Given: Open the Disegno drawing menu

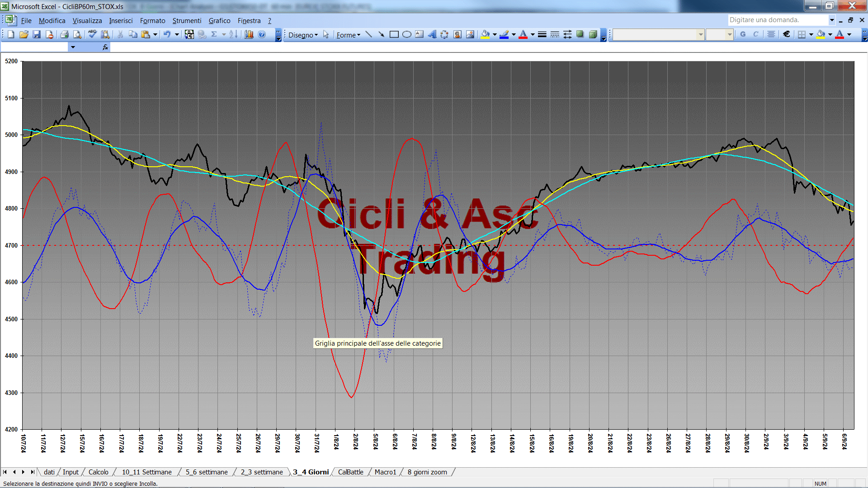Looking at the screenshot, I should coord(303,35).
